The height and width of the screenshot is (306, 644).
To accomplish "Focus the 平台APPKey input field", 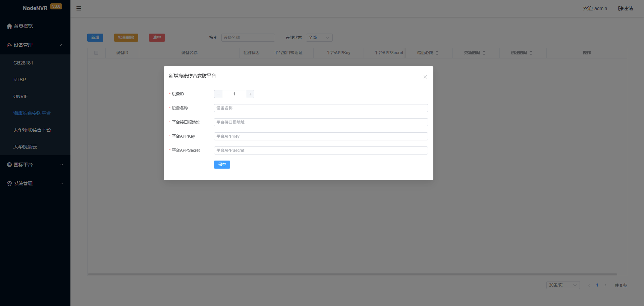I will (x=321, y=136).
